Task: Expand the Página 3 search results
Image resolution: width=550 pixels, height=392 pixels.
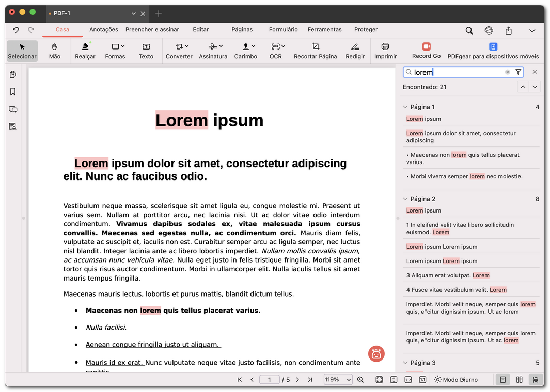Action: pyautogui.click(x=405, y=363)
